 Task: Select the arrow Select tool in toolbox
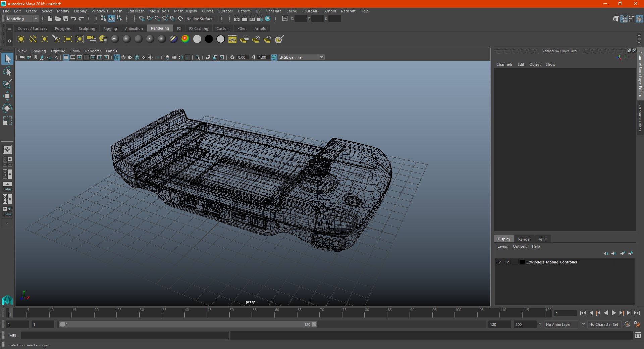click(x=7, y=59)
